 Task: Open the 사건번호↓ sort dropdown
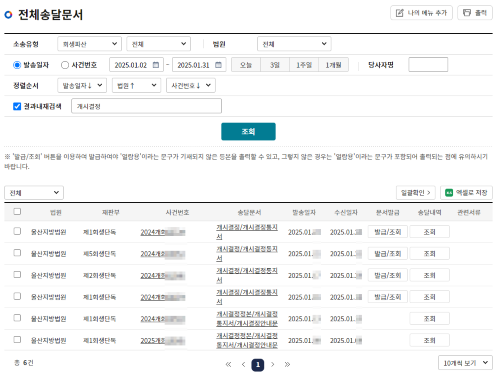(x=191, y=86)
